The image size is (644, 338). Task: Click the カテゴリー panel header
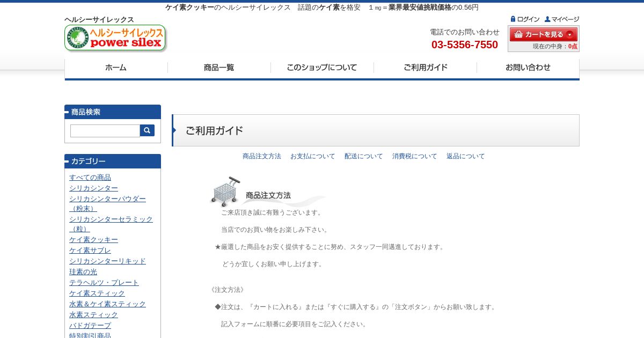click(113, 161)
